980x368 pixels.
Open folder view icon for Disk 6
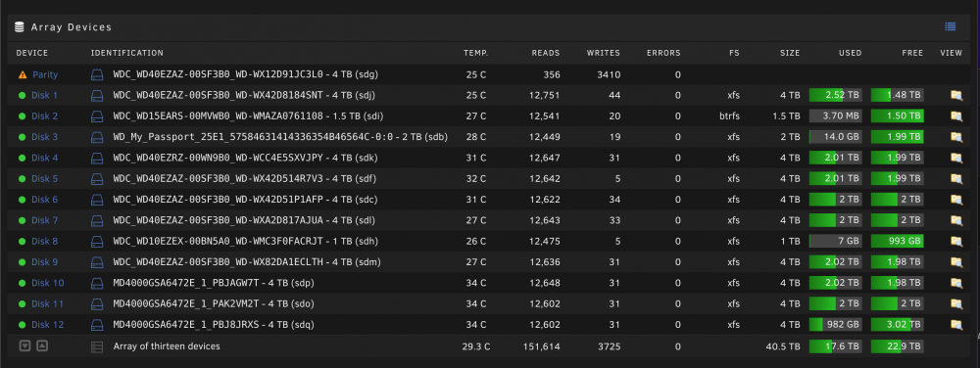[x=955, y=200]
